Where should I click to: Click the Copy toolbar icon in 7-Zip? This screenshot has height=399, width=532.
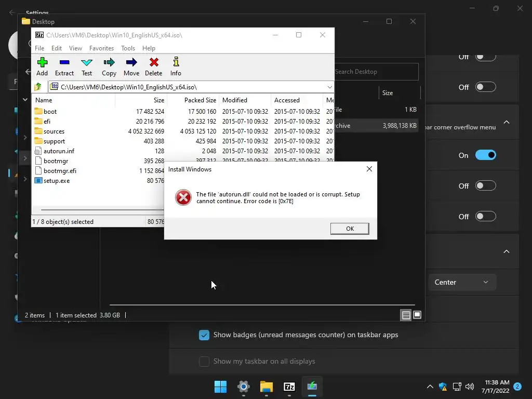[x=109, y=66]
